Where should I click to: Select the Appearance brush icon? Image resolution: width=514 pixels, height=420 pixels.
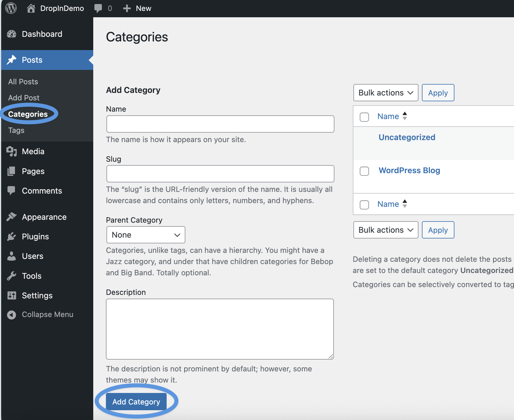(11, 217)
